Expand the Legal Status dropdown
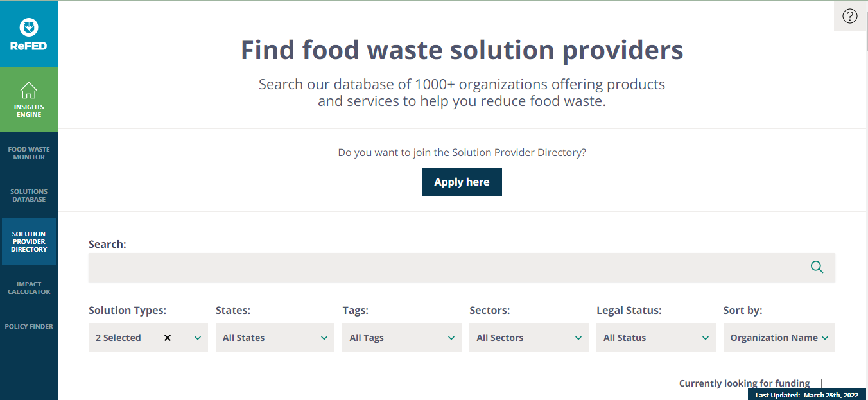The height and width of the screenshot is (400, 868). [x=655, y=338]
